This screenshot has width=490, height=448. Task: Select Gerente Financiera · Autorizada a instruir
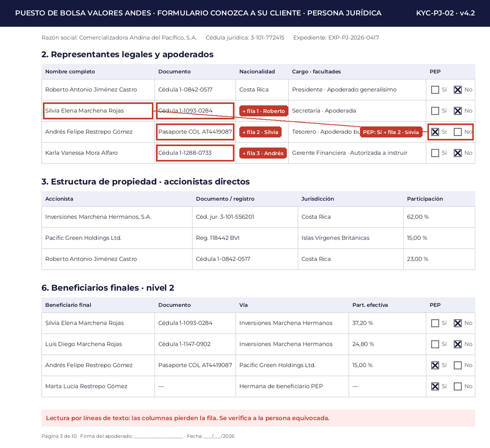350,153
